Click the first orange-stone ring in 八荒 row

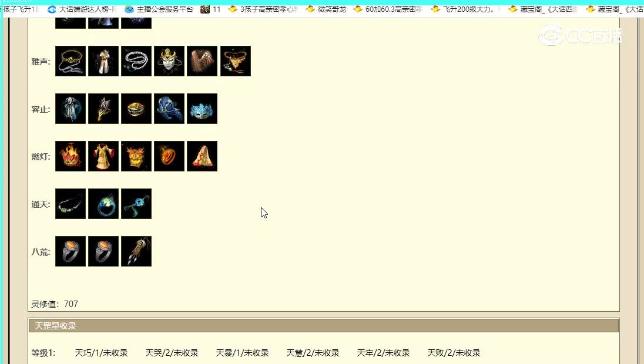click(71, 251)
